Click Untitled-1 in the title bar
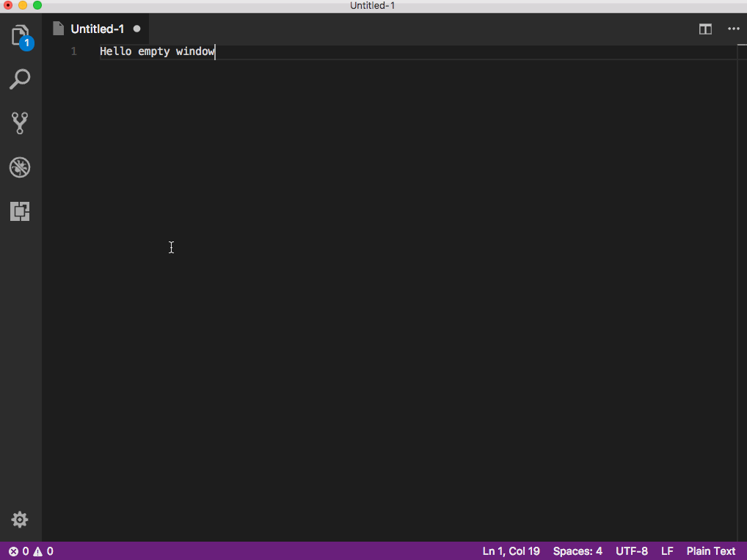The height and width of the screenshot is (560, 747). 373,6
